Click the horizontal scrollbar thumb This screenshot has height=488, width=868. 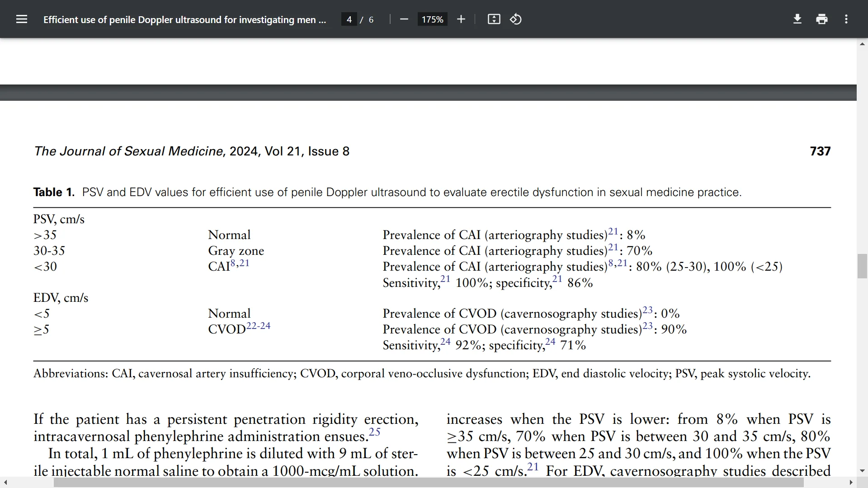pyautogui.click(x=429, y=483)
